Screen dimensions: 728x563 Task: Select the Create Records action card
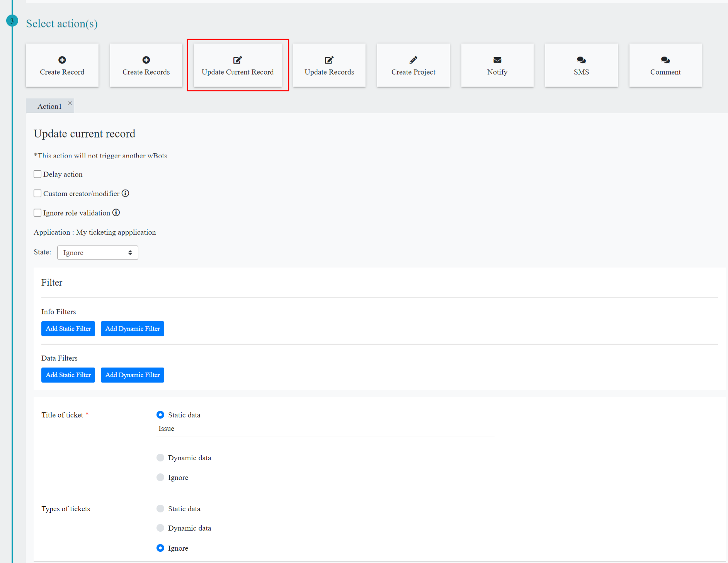point(146,65)
